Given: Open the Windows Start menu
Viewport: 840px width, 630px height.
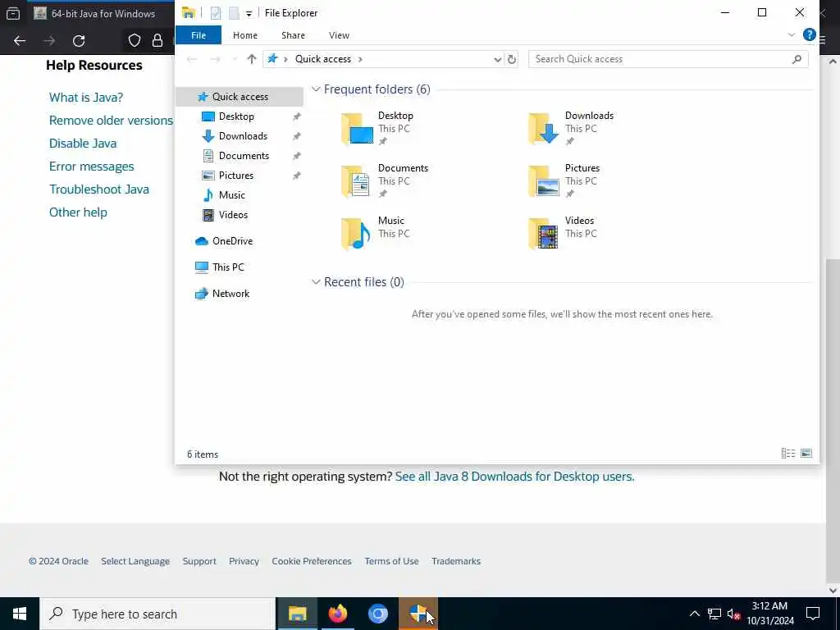Looking at the screenshot, I should [x=20, y=614].
